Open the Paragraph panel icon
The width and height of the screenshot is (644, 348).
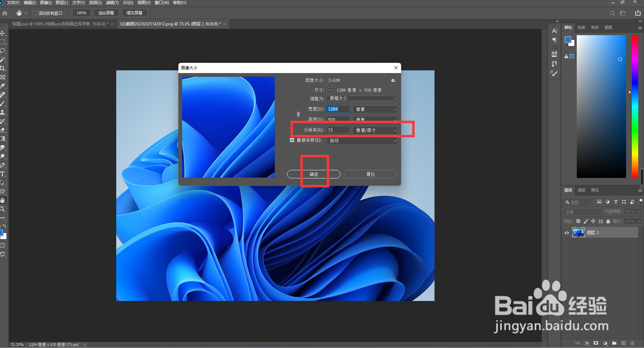click(554, 40)
